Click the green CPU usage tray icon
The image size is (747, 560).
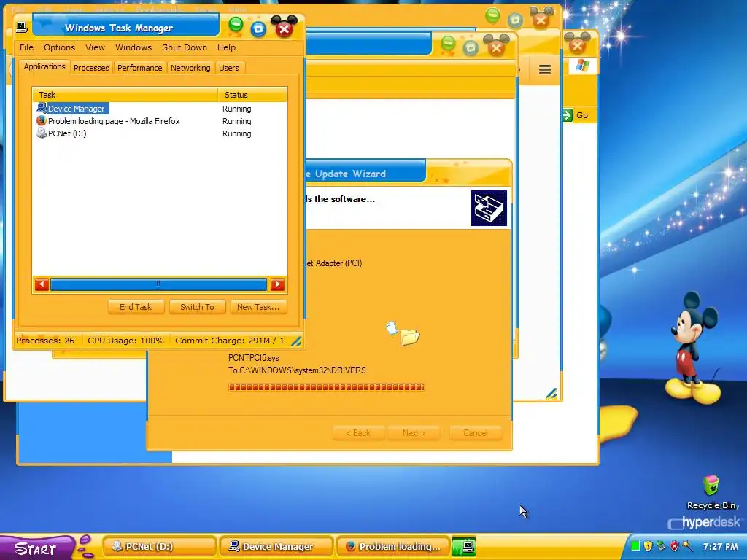click(x=635, y=546)
